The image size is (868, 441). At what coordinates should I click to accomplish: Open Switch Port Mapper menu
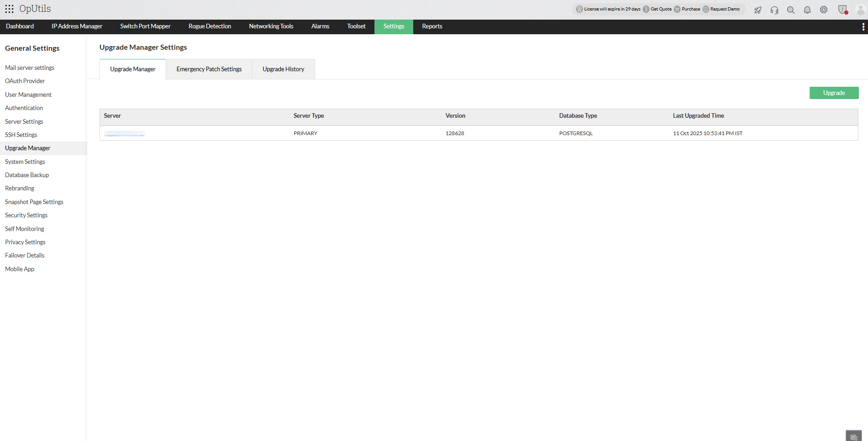(x=146, y=26)
